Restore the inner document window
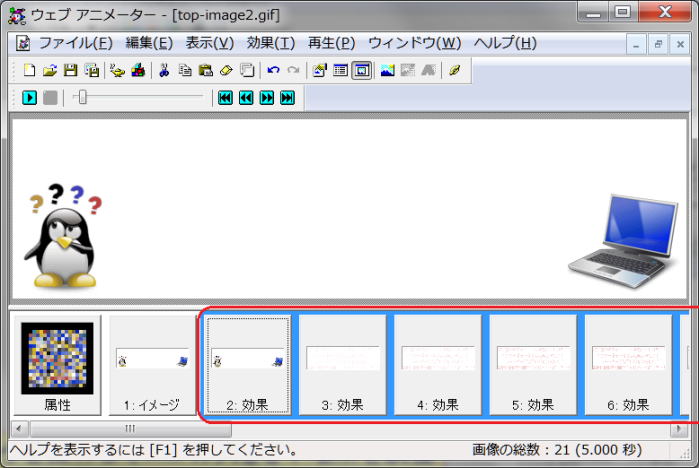This screenshot has width=699, height=468. tap(658, 45)
